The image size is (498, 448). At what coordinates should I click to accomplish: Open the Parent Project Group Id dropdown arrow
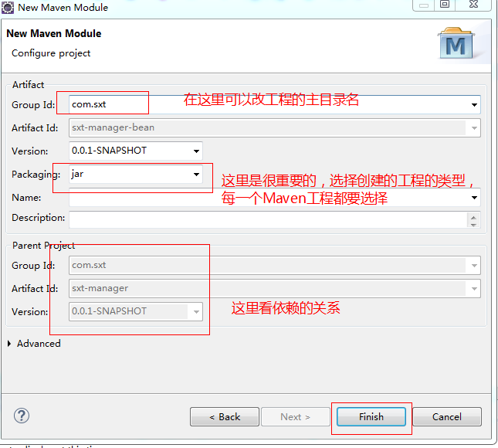point(474,266)
